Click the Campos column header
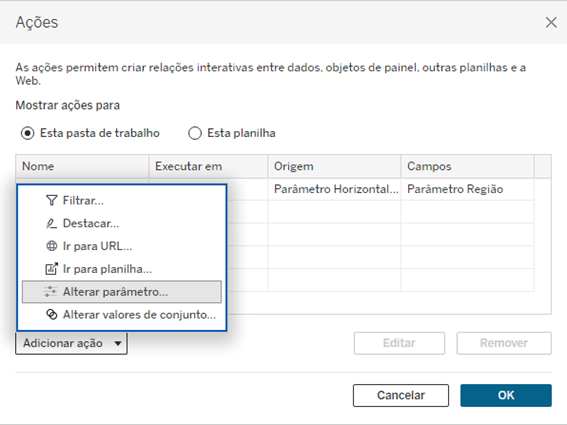Screen dimensions: 567x425 (x=467, y=166)
